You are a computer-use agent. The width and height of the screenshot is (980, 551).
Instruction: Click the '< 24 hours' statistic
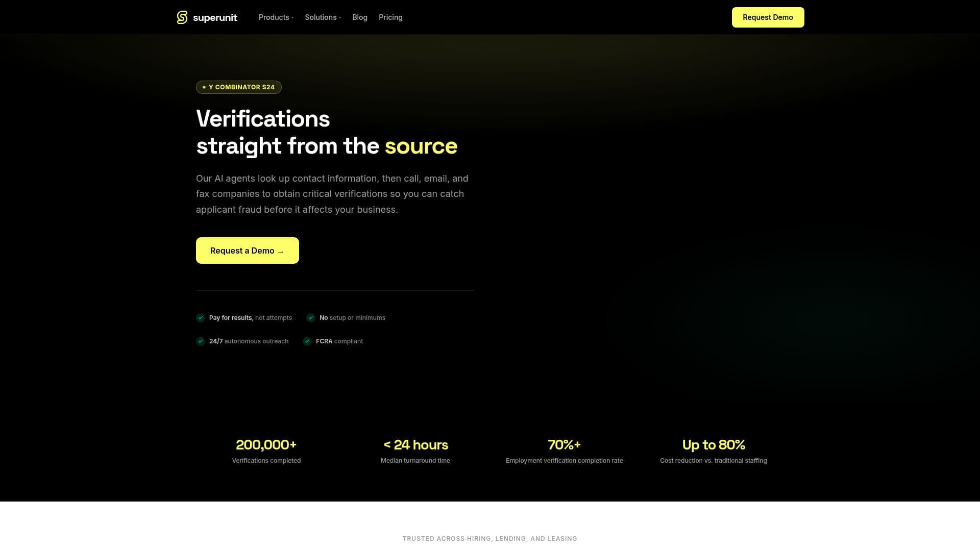415,445
